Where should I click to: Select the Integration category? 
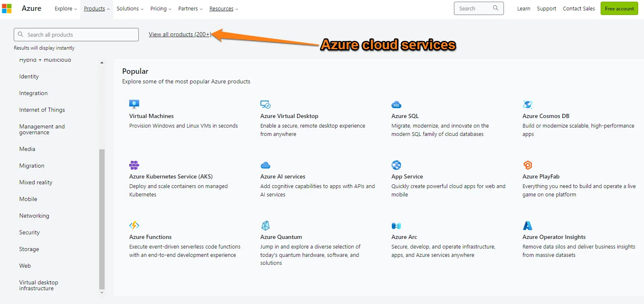[x=33, y=93]
